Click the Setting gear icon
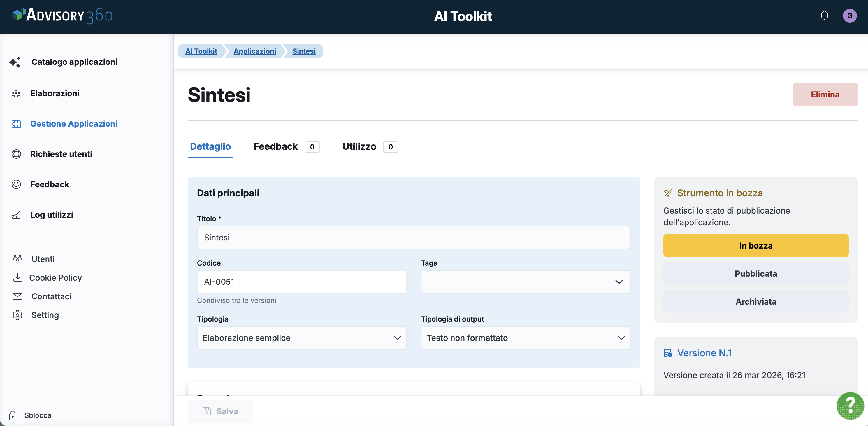The image size is (868, 426). (x=17, y=315)
